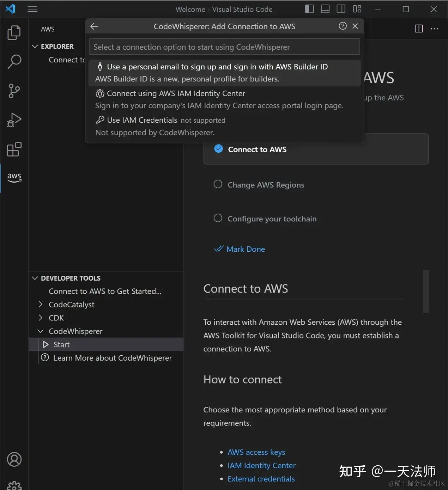Click the AWS side bar title

click(48, 29)
